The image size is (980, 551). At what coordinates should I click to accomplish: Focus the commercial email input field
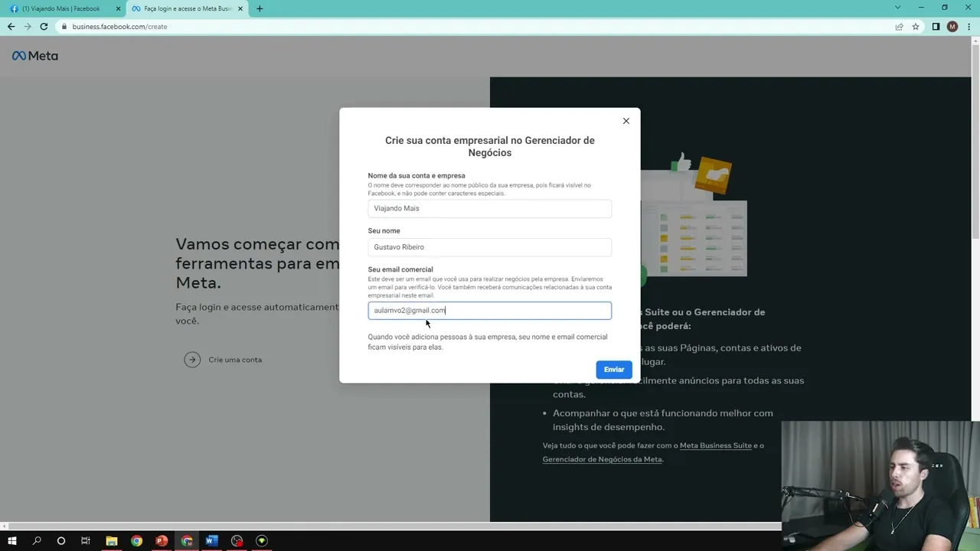coord(490,310)
